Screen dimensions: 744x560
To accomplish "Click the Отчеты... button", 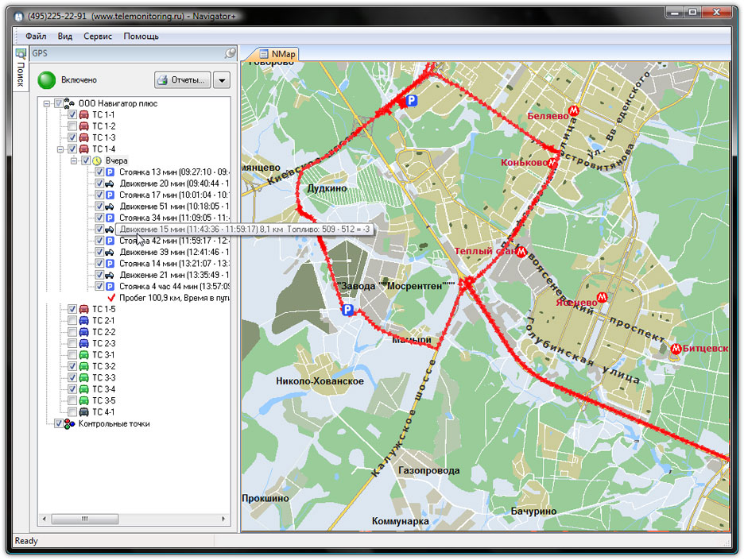I will point(183,80).
